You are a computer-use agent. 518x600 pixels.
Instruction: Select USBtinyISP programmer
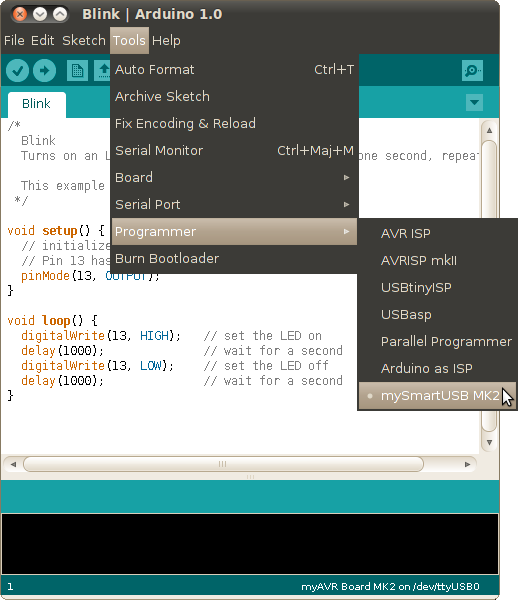tap(438, 287)
